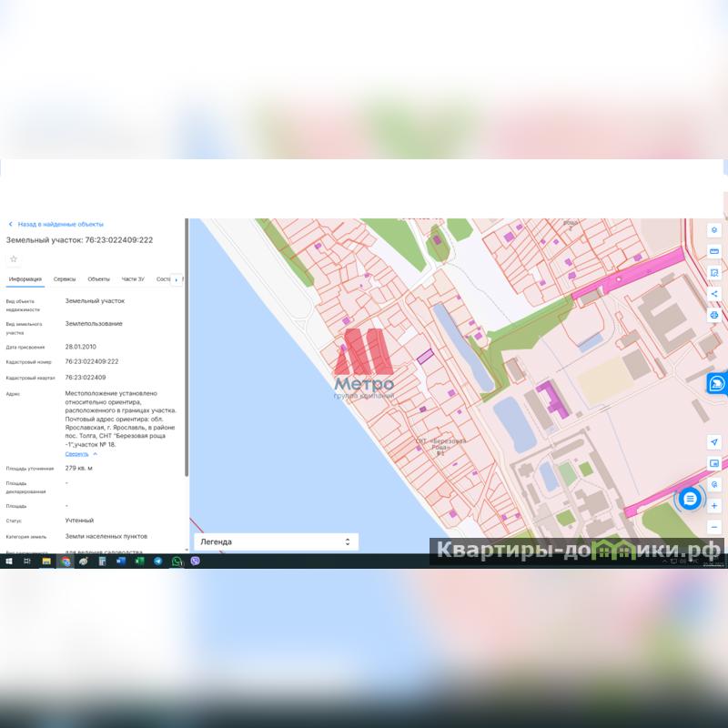The width and height of the screenshot is (728, 728).
Task: Open the map layers settings icon
Action: click(x=714, y=230)
